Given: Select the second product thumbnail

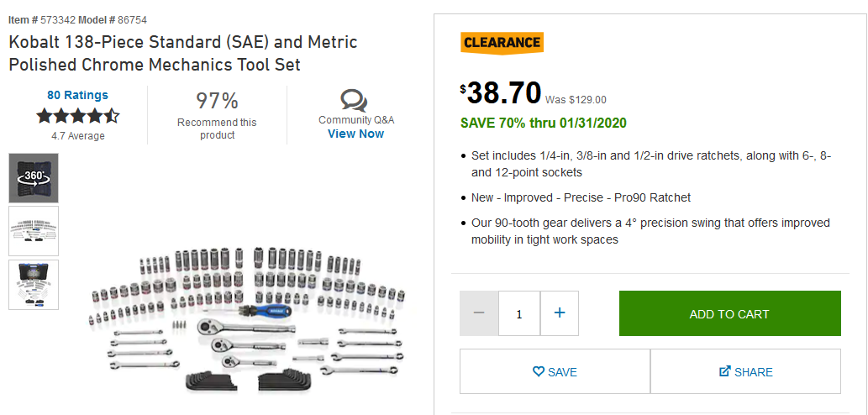Looking at the screenshot, I should coord(34,231).
